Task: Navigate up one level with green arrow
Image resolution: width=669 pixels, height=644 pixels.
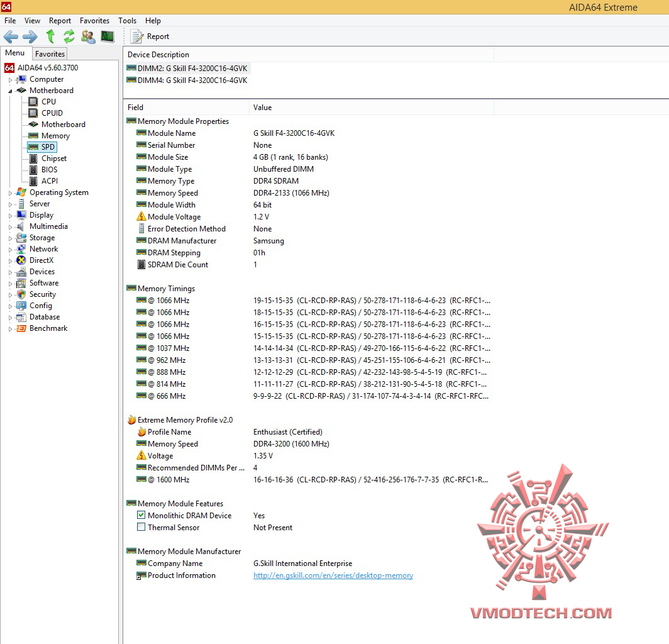Action: pos(50,36)
